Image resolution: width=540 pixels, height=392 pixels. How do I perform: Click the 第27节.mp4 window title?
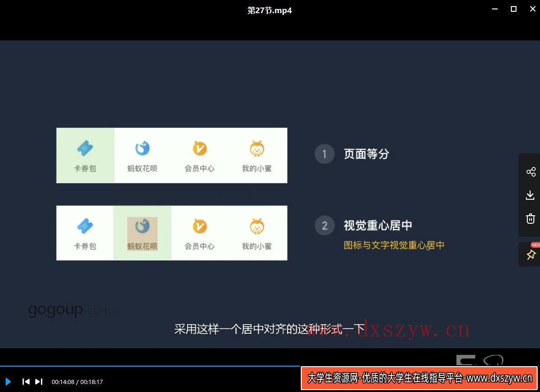click(x=270, y=10)
